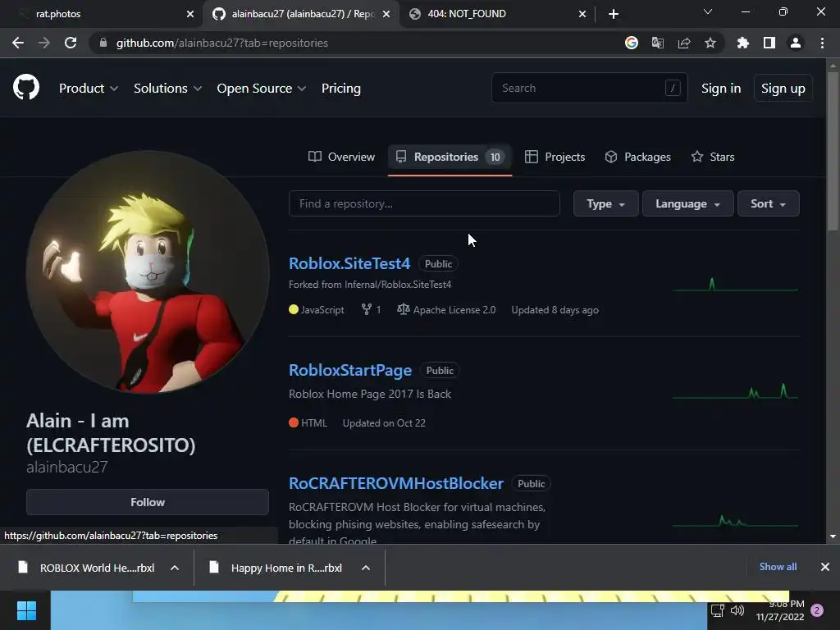Open the Sort dropdown
Screen dimensions: 840x630
pos(768,203)
